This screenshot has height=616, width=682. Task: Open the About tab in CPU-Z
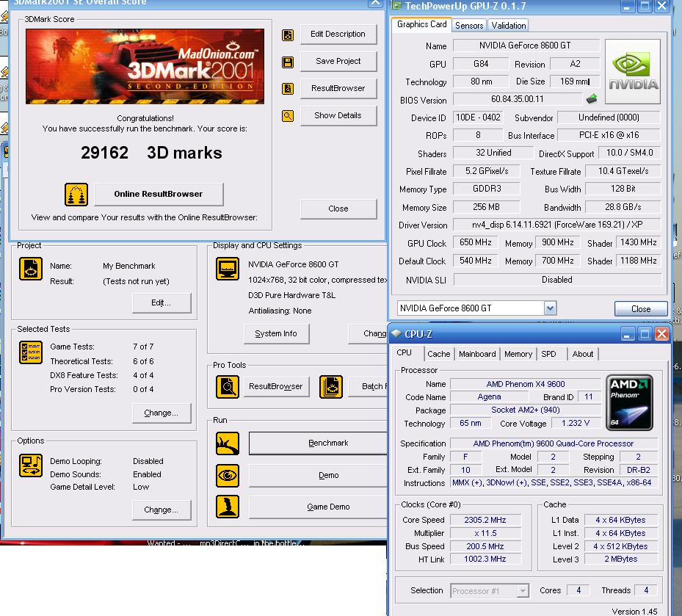point(583,354)
